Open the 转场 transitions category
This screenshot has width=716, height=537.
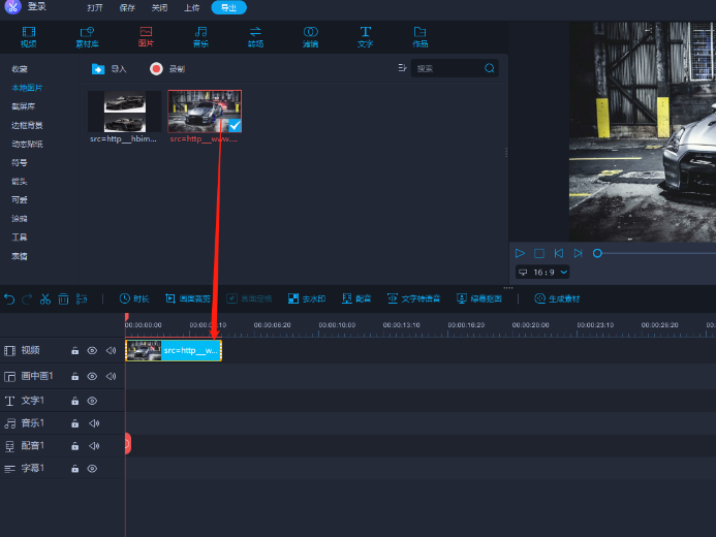(255, 37)
